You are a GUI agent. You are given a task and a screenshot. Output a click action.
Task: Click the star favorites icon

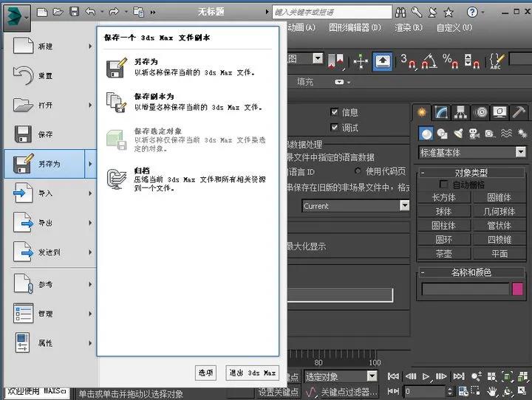[x=449, y=13]
